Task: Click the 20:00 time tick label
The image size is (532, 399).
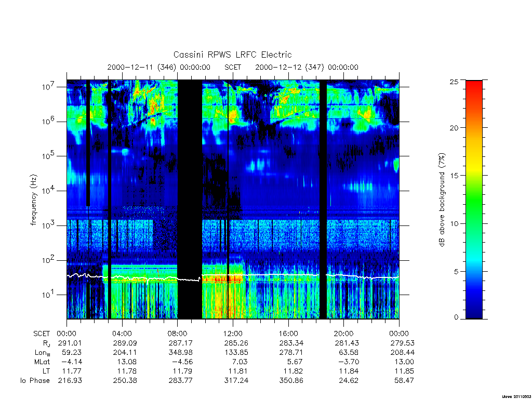Action: coord(344,334)
